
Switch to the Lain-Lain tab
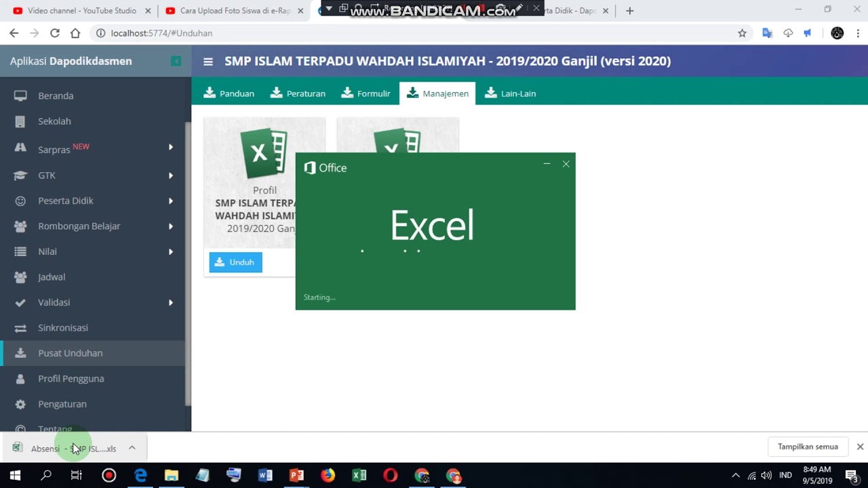[x=510, y=94]
